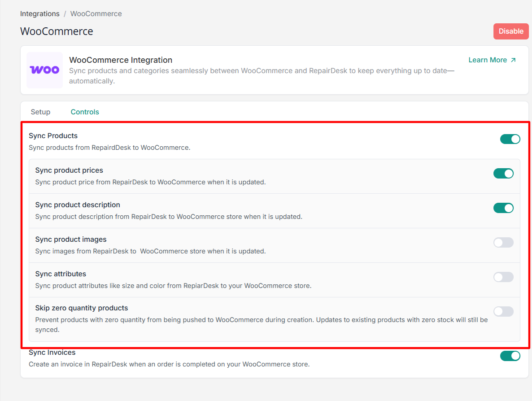Go back to Integrations breadcrumb
532x401 pixels.
(x=39, y=14)
